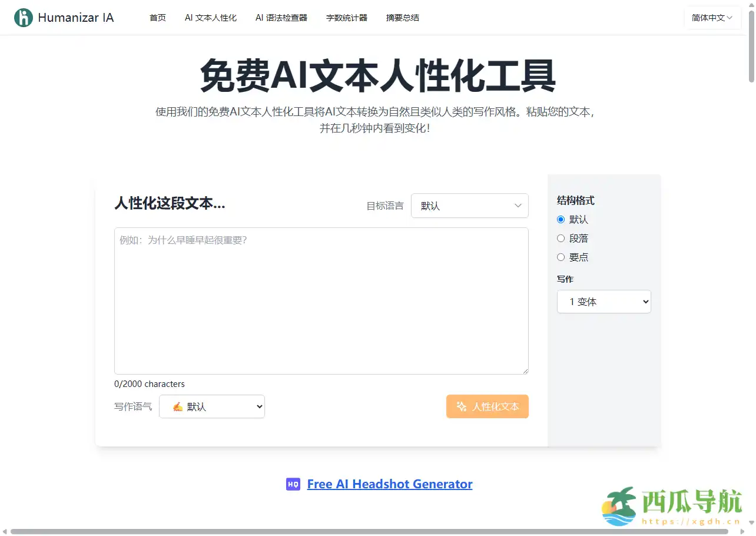Open the AI 语法检查器 page
The width and height of the screenshot is (756, 536).
click(x=281, y=18)
